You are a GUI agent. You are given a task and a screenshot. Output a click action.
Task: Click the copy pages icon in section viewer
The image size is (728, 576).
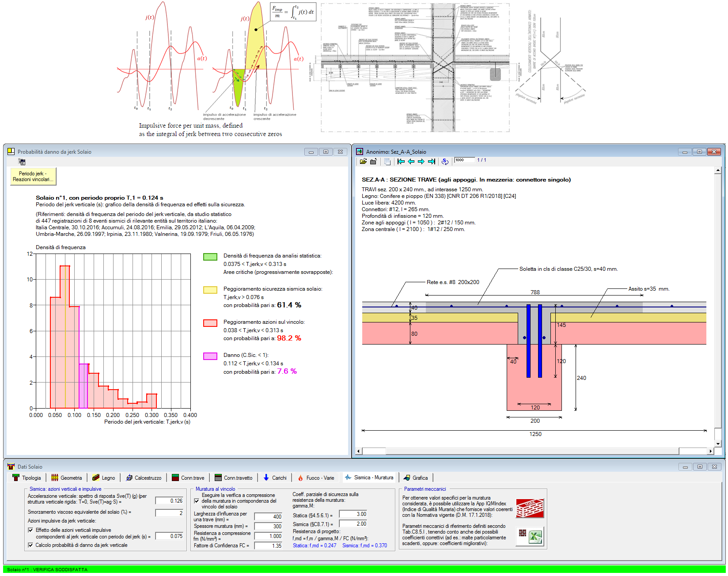(387, 162)
